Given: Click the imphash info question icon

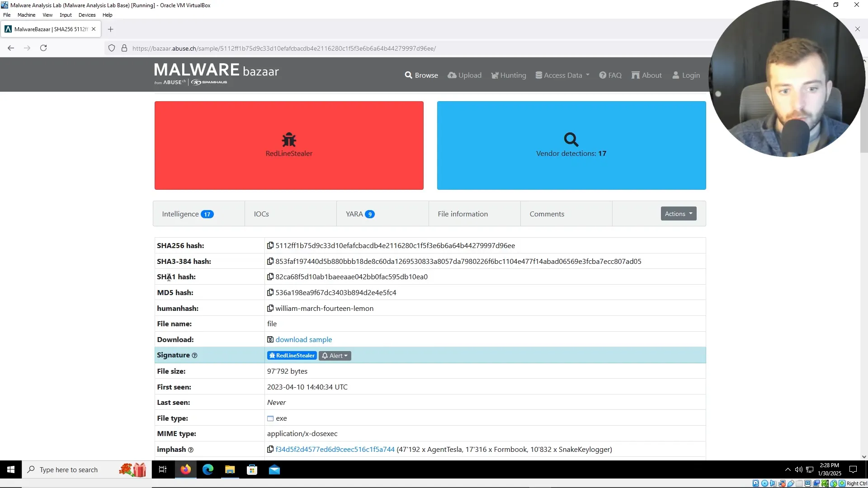Looking at the screenshot, I should coord(191,450).
